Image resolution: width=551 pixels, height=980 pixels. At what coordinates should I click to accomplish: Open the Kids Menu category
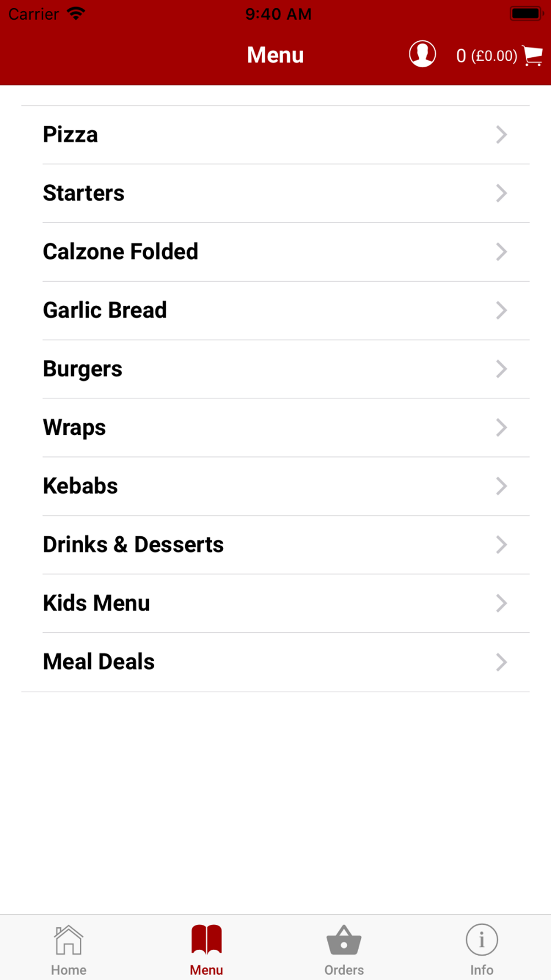pos(275,603)
